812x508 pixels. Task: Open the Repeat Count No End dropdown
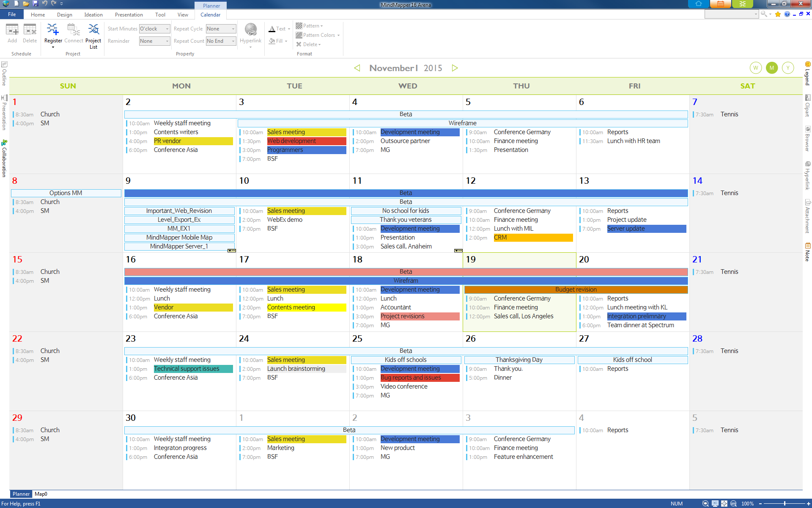click(221, 41)
